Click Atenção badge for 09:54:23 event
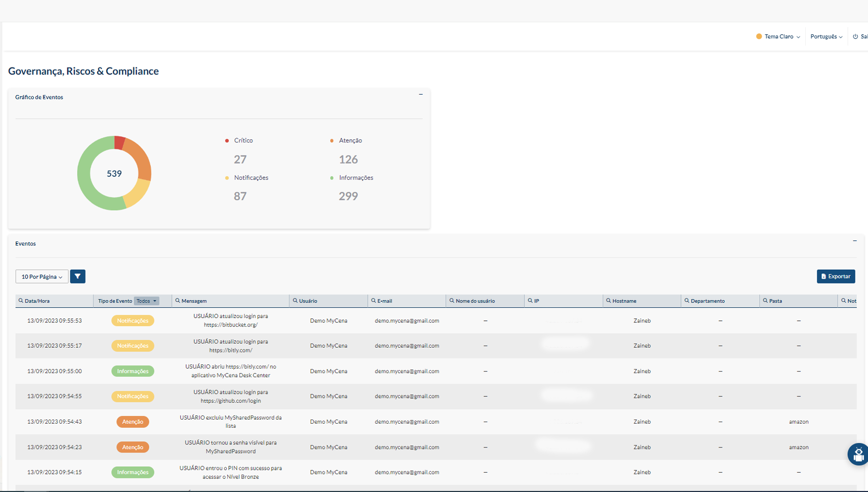 pyautogui.click(x=133, y=447)
